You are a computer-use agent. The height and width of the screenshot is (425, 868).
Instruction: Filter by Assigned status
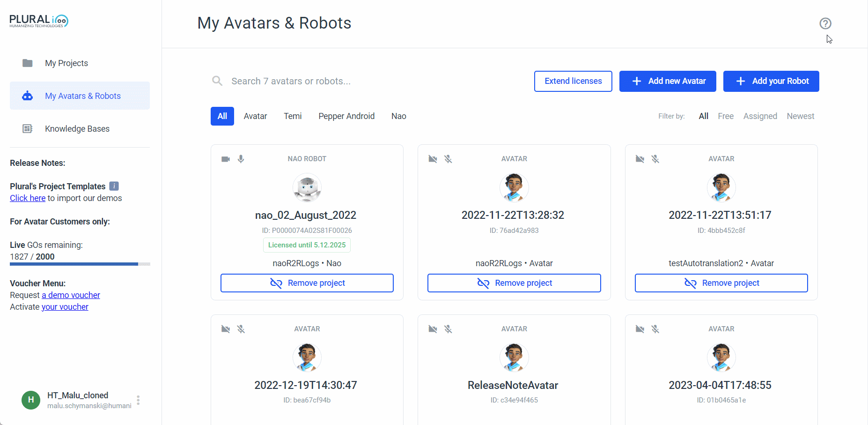(760, 116)
